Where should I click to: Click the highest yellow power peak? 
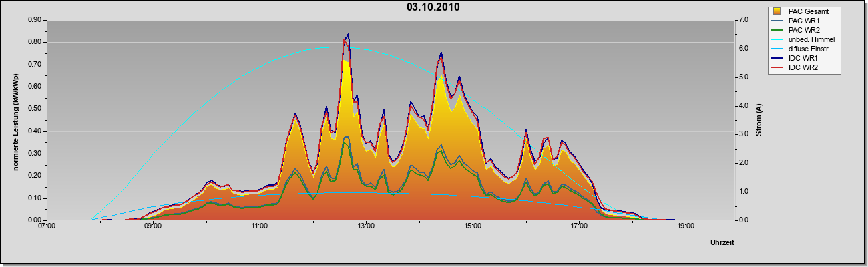pos(346,61)
